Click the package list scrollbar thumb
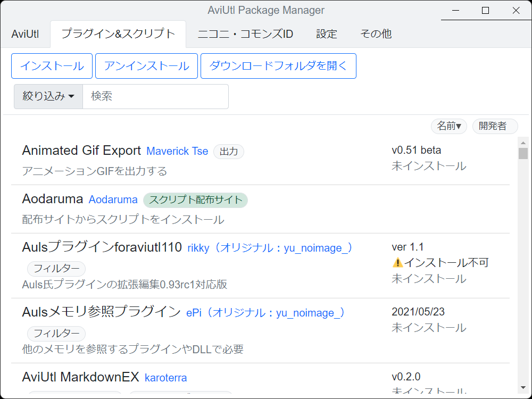 pyautogui.click(x=523, y=153)
